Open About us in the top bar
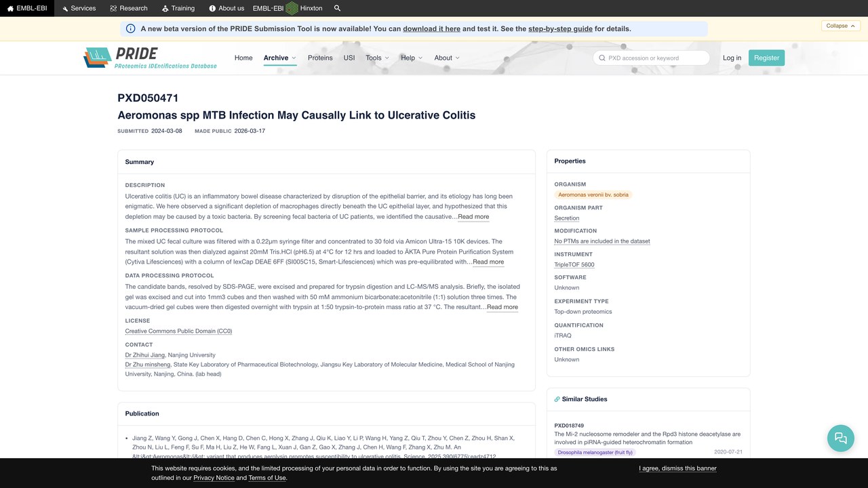The image size is (868, 488). point(226,8)
